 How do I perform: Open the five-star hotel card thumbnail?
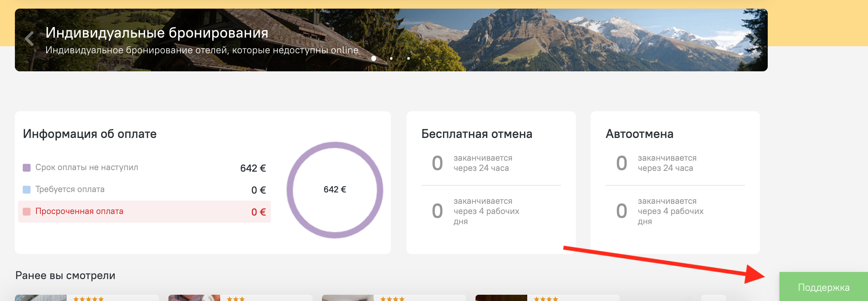click(x=41, y=298)
